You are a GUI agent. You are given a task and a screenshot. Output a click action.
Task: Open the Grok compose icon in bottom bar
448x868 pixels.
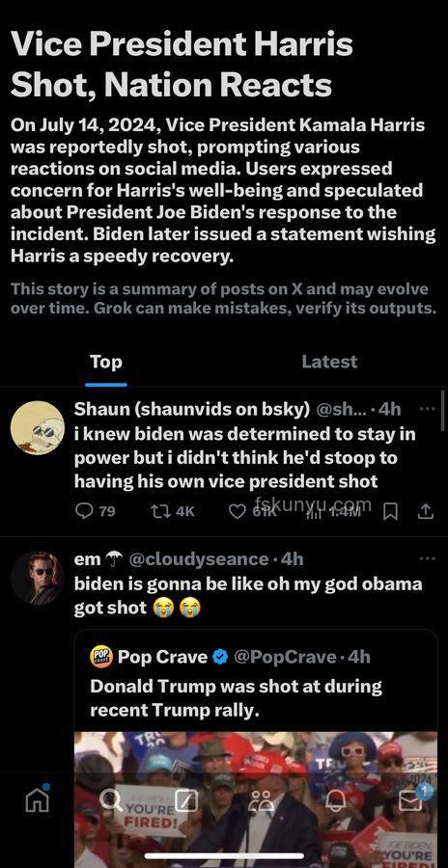186,800
